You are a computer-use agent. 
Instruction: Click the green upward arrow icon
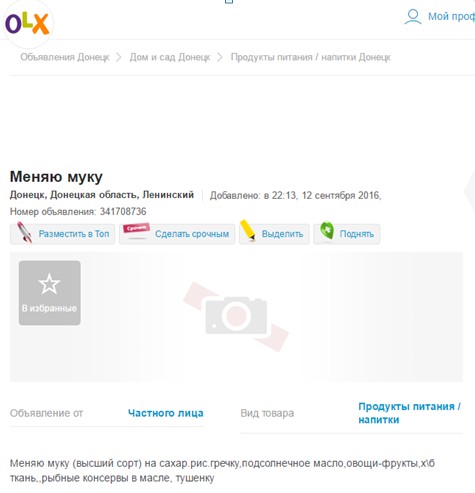tap(327, 231)
